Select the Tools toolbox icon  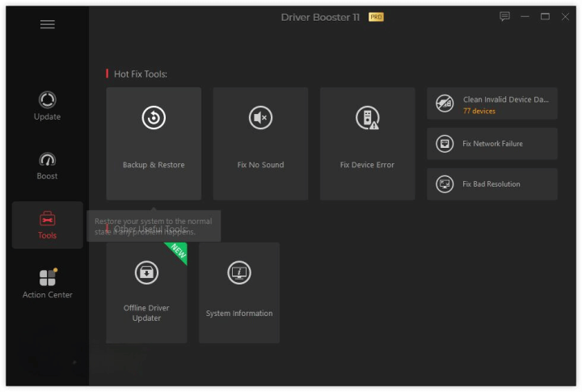(x=48, y=219)
